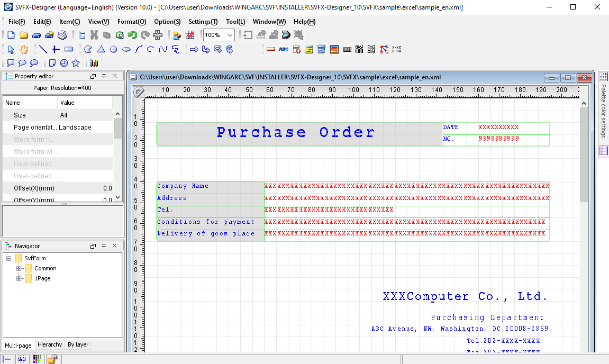Click the green undo arrow
This screenshot has height=364, width=609.
132,35
